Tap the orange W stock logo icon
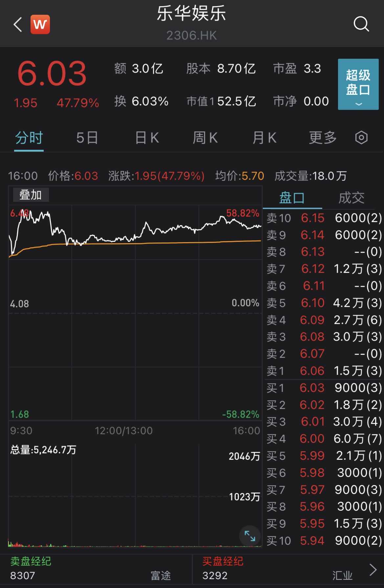The width and height of the screenshot is (384, 588). coord(40,24)
